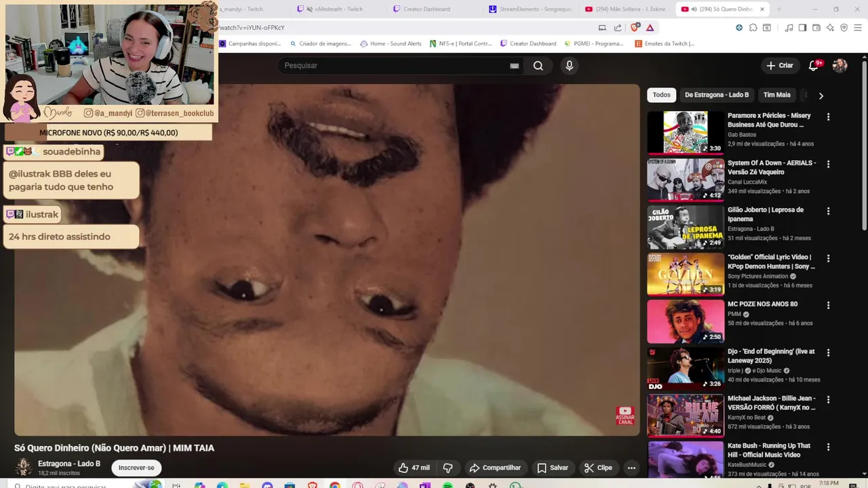
Task: Open Leo AI sparkle icon
Action: point(830,28)
